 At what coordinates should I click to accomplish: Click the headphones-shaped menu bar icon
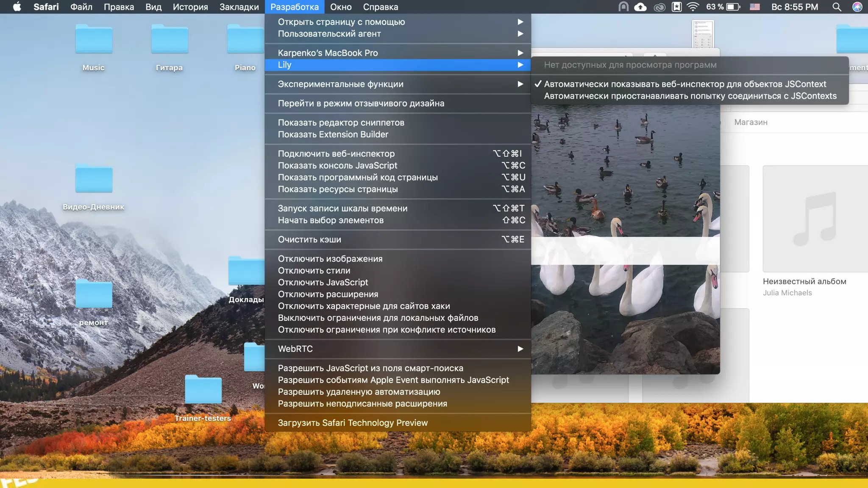pos(623,7)
